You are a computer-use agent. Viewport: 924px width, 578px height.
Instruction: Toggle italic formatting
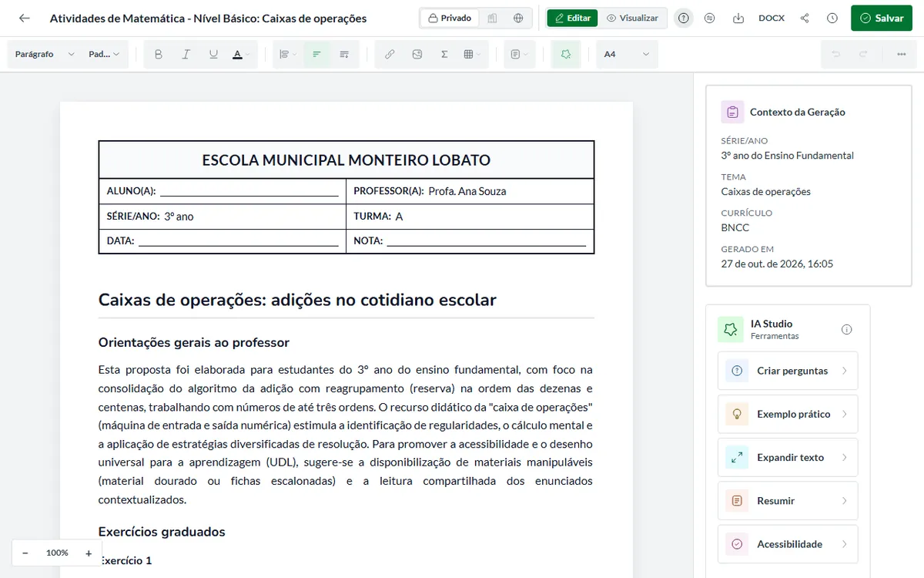186,54
